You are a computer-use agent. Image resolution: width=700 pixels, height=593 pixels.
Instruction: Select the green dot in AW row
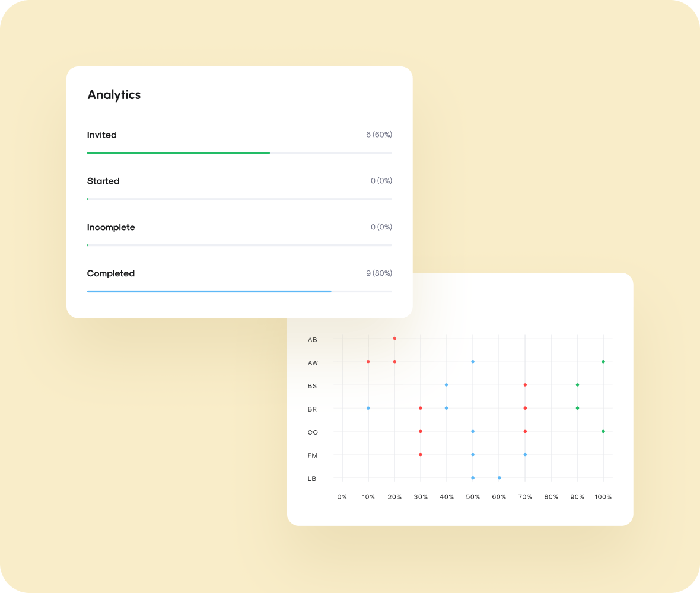pyautogui.click(x=603, y=361)
